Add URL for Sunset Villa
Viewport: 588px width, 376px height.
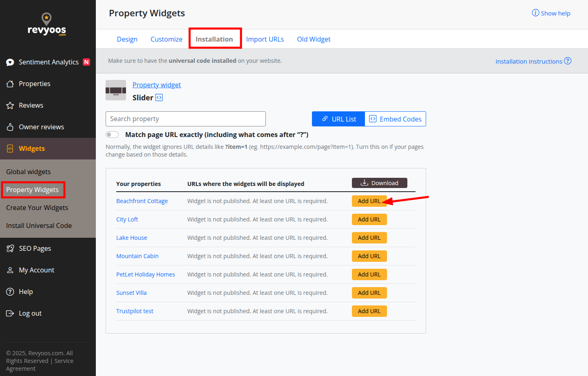(369, 293)
